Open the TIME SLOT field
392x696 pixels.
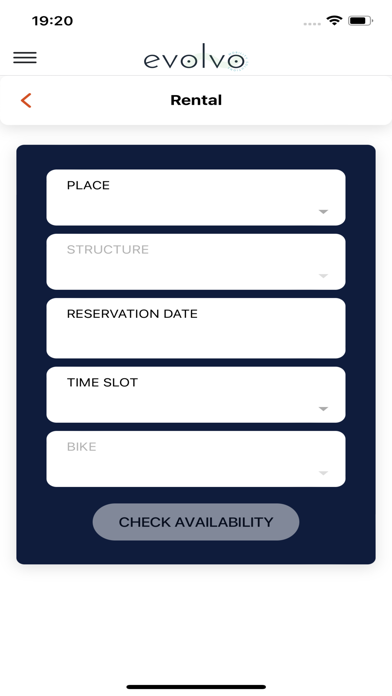196,395
